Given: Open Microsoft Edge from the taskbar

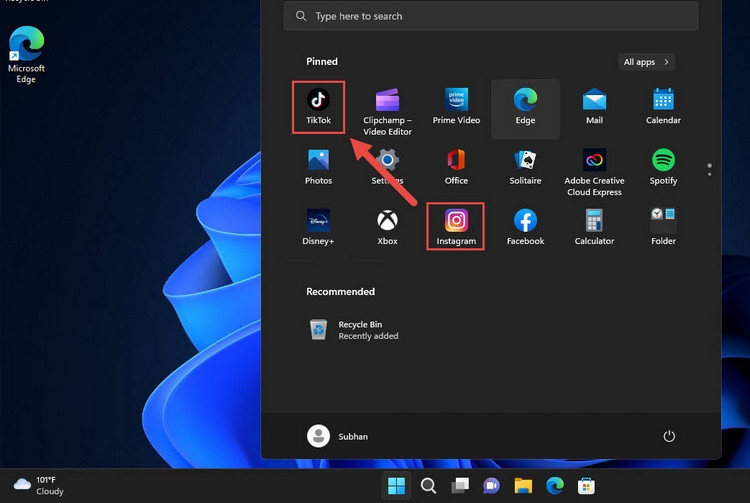Looking at the screenshot, I should pos(554,486).
